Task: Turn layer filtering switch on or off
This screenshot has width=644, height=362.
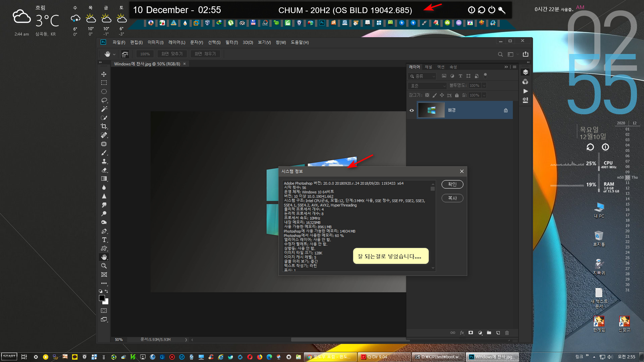Action: (x=485, y=75)
